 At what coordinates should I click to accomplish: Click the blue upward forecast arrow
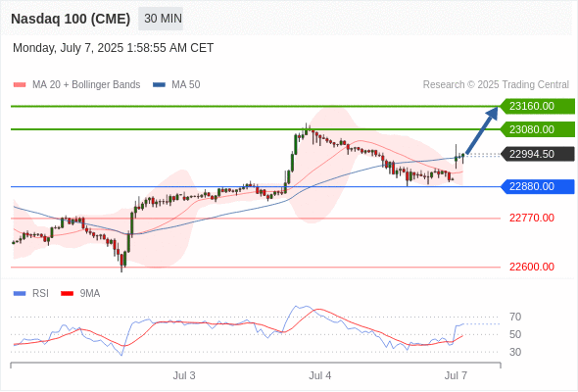click(482, 130)
